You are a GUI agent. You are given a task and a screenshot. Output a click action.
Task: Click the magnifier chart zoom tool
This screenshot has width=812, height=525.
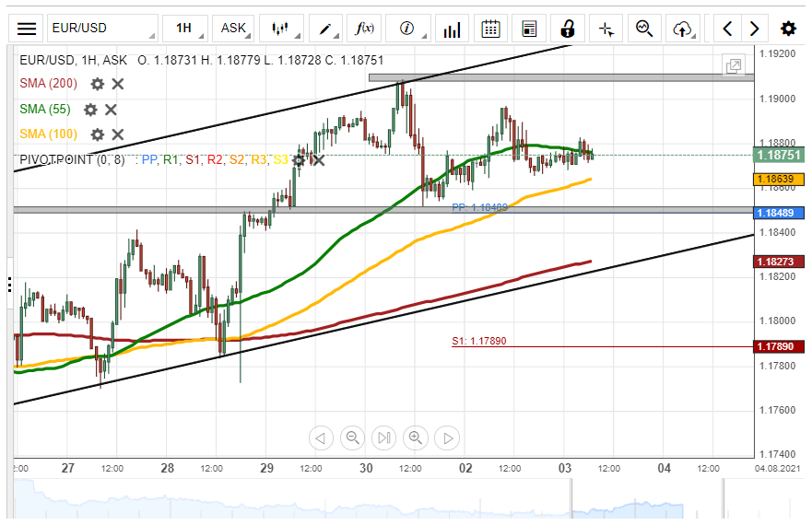644,29
